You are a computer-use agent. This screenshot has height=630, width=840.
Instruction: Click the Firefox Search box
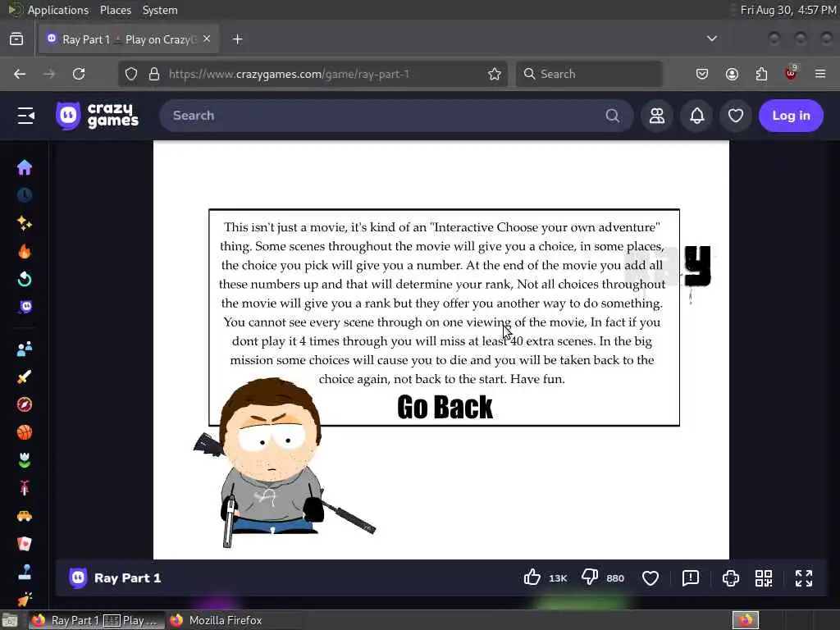pos(589,74)
